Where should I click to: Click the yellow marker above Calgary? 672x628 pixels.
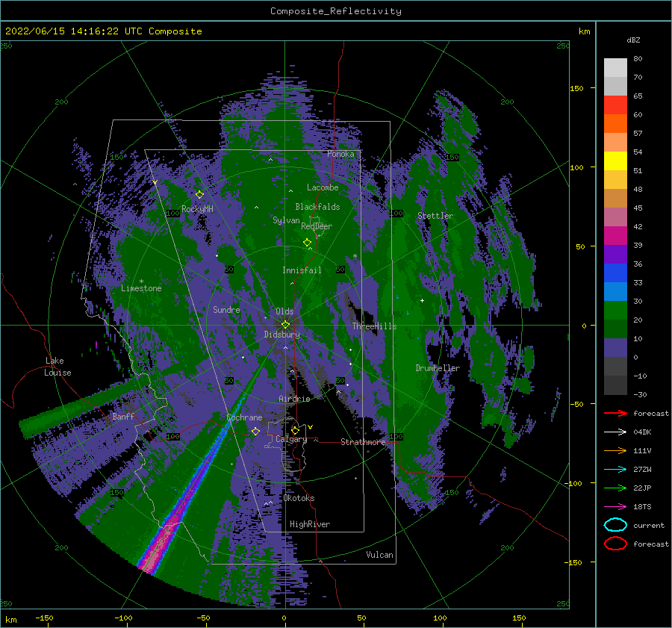(x=295, y=430)
